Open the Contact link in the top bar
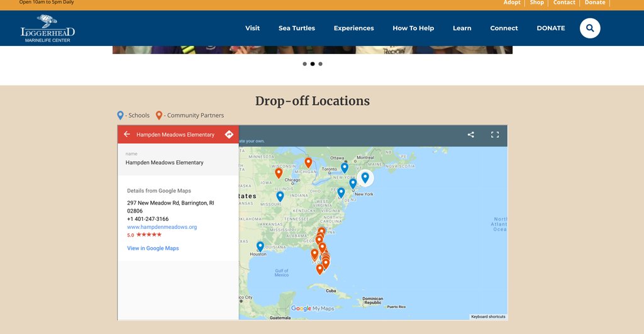644x334 pixels. click(564, 3)
